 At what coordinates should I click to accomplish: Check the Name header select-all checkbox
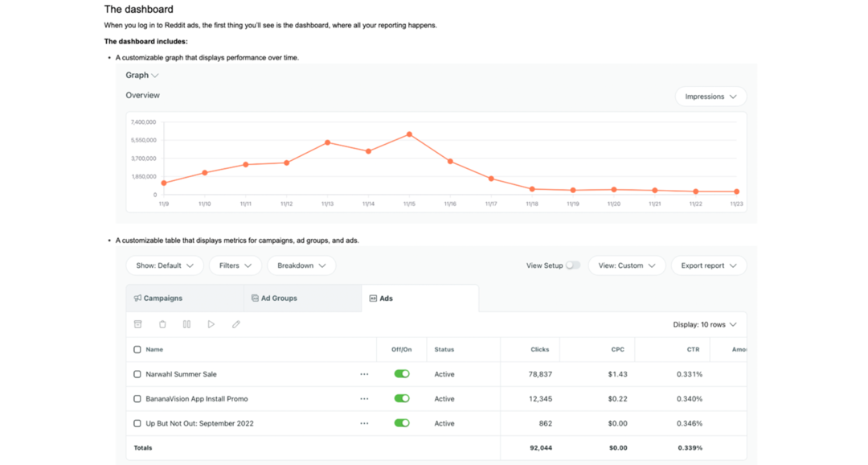click(137, 349)
